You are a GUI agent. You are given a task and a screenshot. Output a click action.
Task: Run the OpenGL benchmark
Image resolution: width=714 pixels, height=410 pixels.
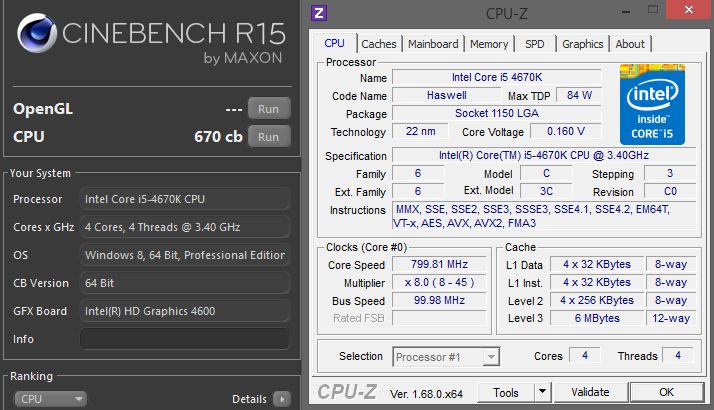(269, 108)
